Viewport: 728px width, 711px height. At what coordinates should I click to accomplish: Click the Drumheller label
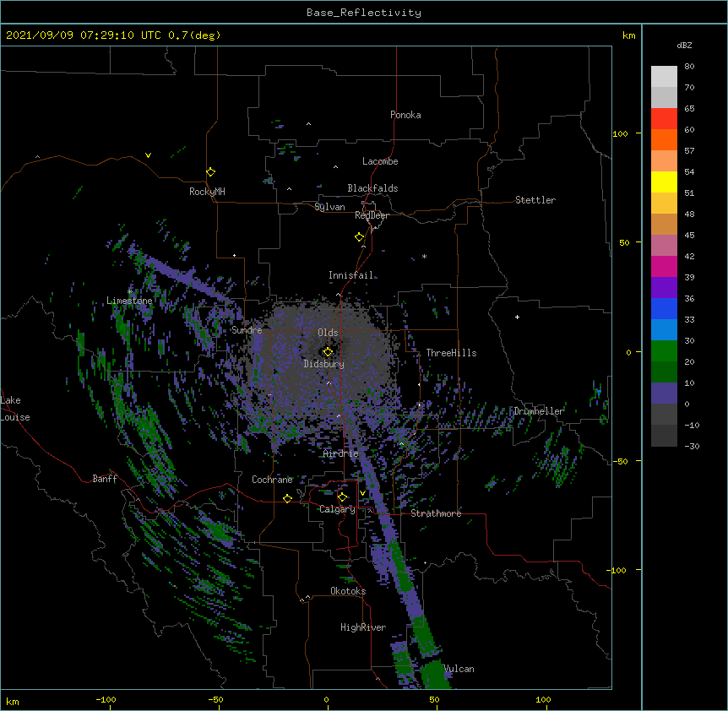(x=539, y=411)
